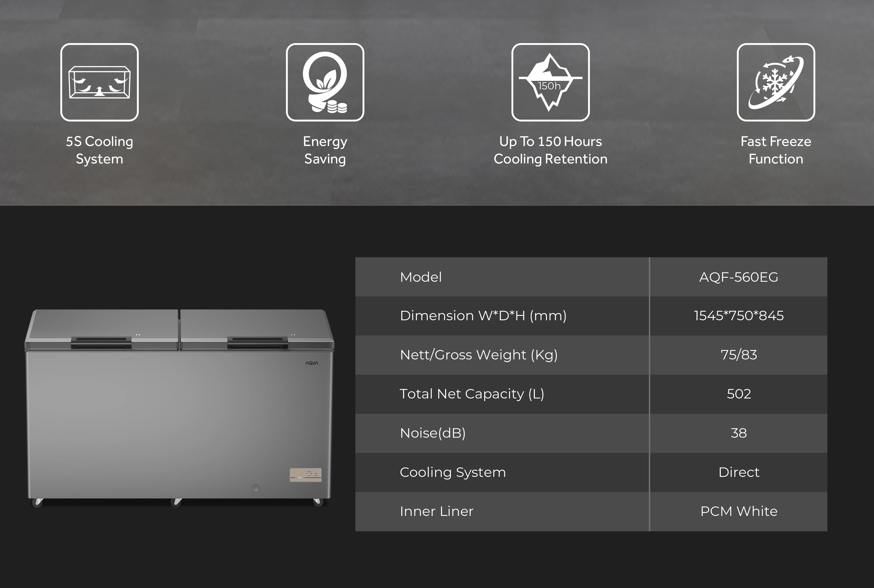Screen dimensions: 874x588
Task: Click the Up To 150 Hours Cooling Retention text
Action: click(550, 150)
